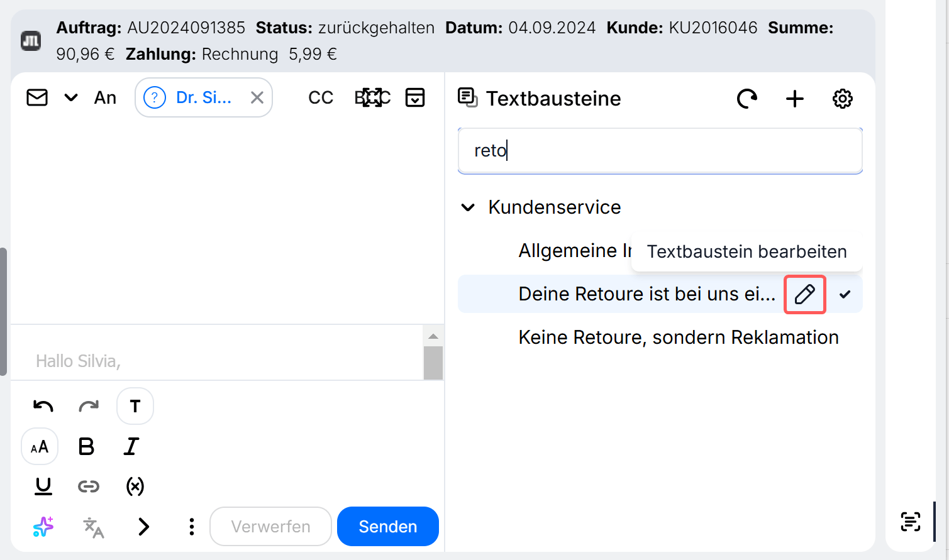Open Textbausteine settings gear
949x560 pixels.
[843, 99]
